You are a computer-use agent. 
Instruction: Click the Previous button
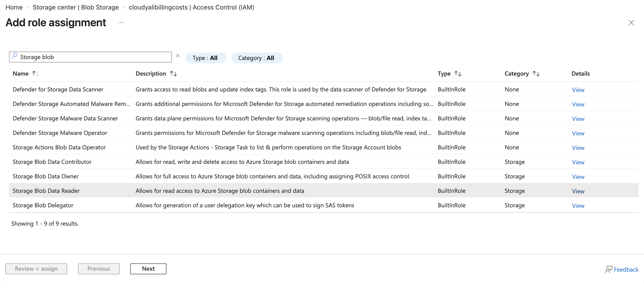pyautogui.click(x=99, y=268)
